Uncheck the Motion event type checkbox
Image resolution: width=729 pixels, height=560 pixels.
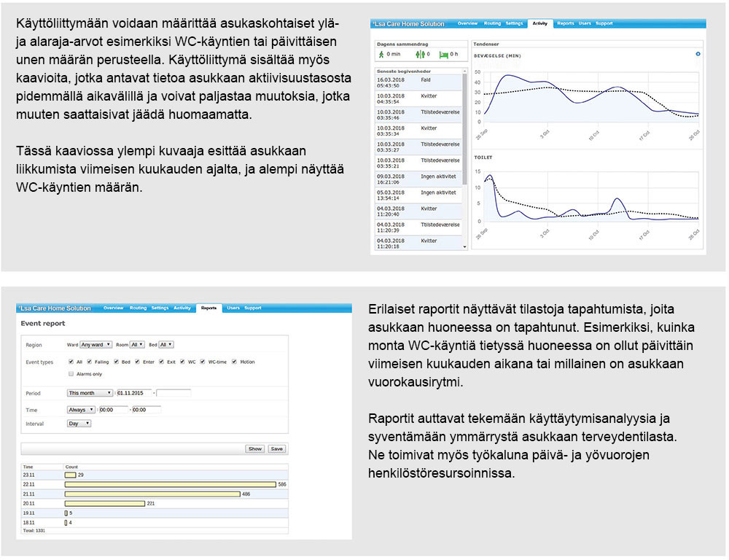234,361
